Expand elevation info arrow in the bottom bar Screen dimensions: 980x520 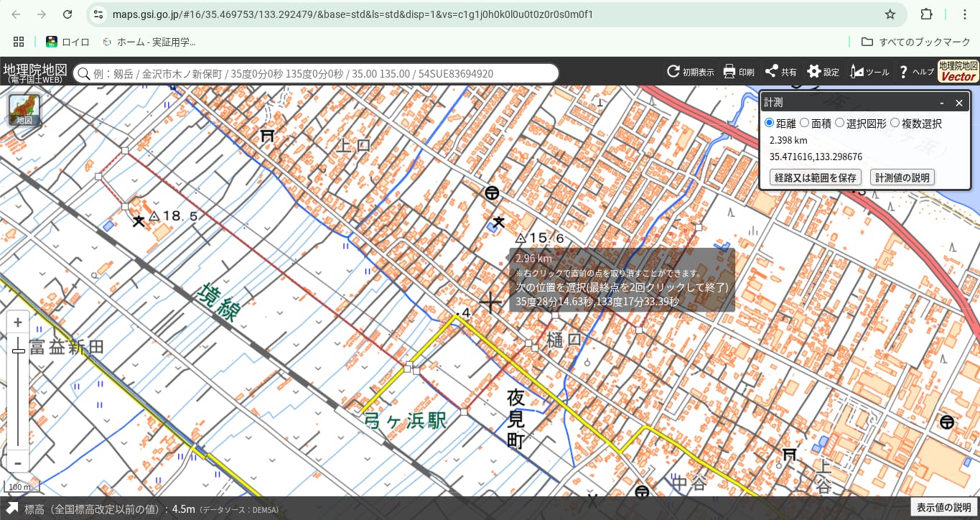click(x=13, y=509)
